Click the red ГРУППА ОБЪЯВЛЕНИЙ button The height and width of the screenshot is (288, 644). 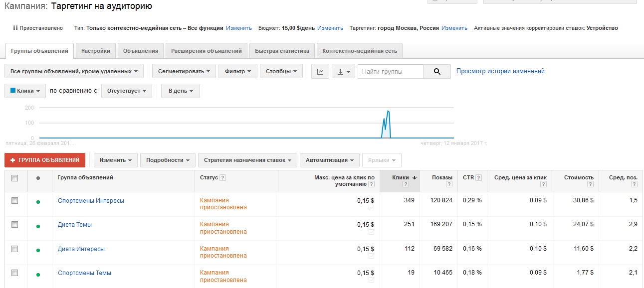45,160
